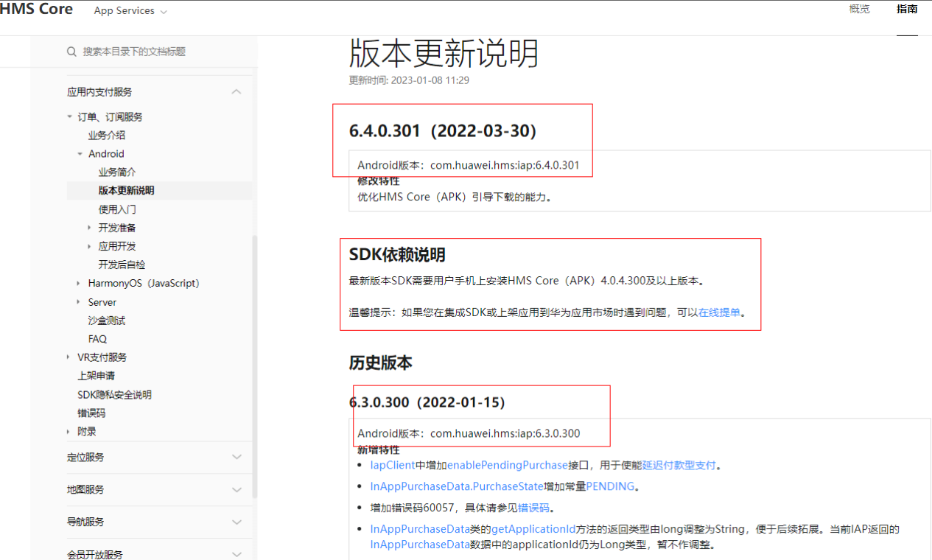Open SDK隐私安全说明 in sidebar
Screen dimensions: 932x560
click(114, 395)
